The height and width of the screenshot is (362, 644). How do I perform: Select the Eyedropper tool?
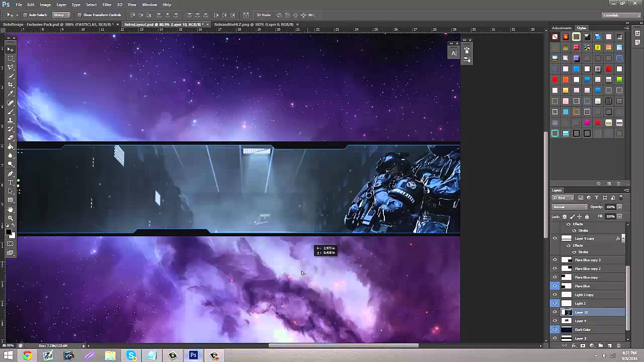(11, 94)
